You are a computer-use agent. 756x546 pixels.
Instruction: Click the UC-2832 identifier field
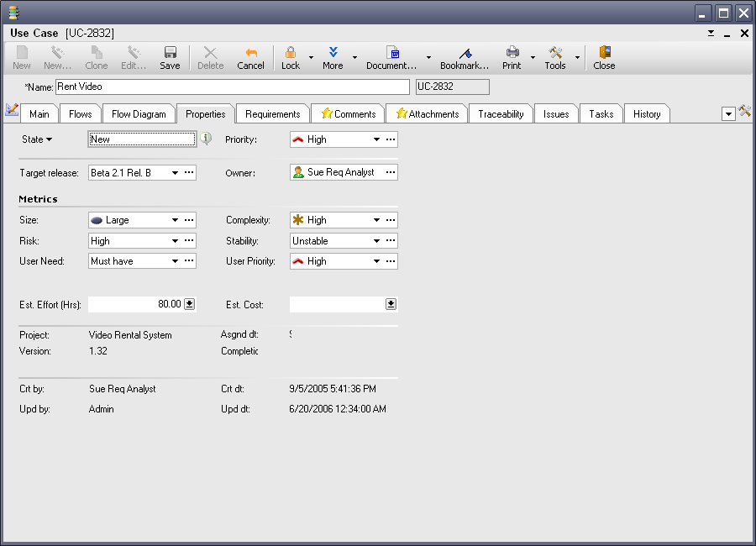tap(452, 87)
